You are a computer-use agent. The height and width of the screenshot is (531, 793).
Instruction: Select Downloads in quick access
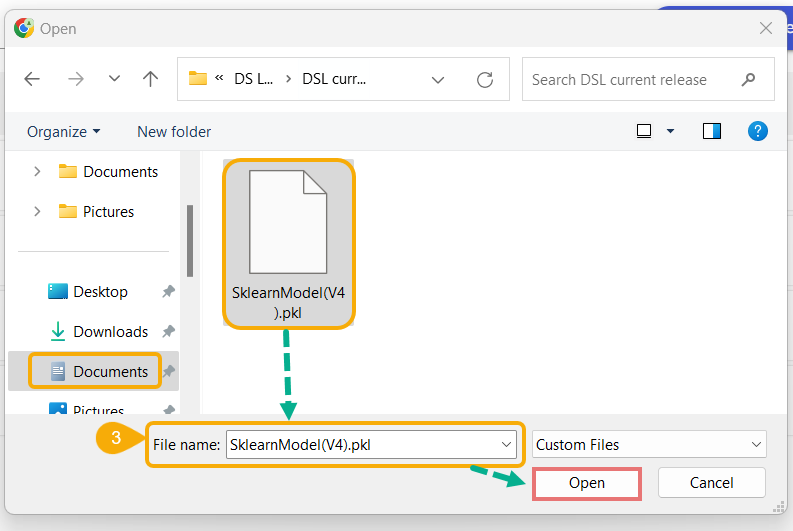pyautogui.click(x=110, y=331)
